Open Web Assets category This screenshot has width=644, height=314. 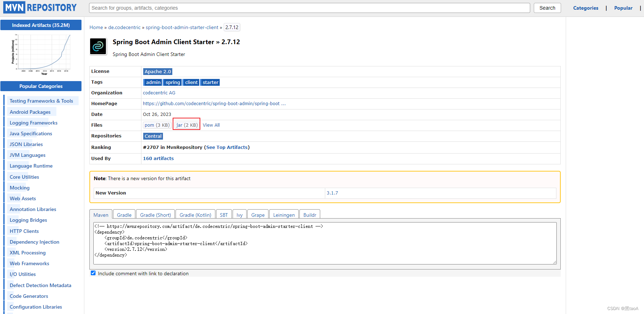click(x=23, y=198)
